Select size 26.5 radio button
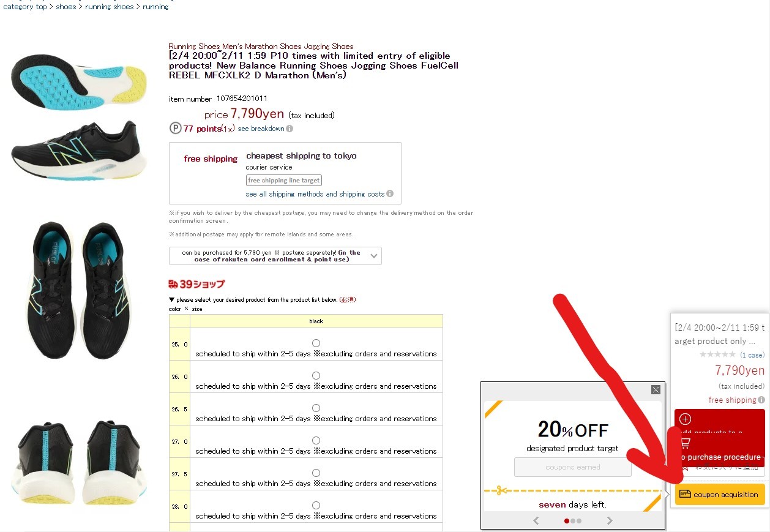Viewport: 770px width, 532px height. pyautogui.click(x=316, y=408)
